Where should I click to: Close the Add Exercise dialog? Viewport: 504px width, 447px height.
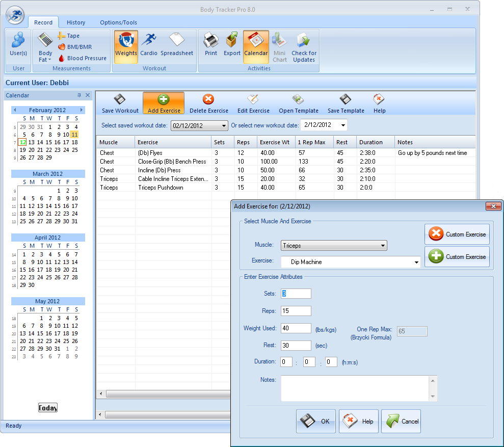pos(493,206)
